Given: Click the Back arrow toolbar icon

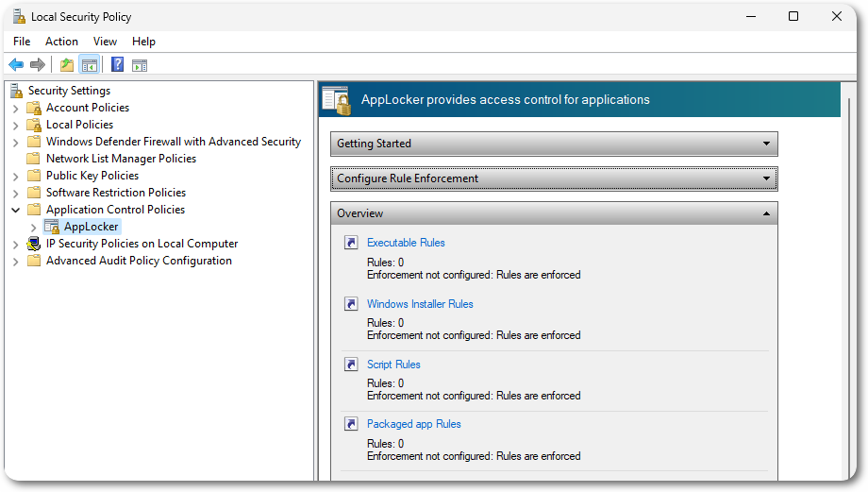Looking at the screenshot, I should 16,65.
